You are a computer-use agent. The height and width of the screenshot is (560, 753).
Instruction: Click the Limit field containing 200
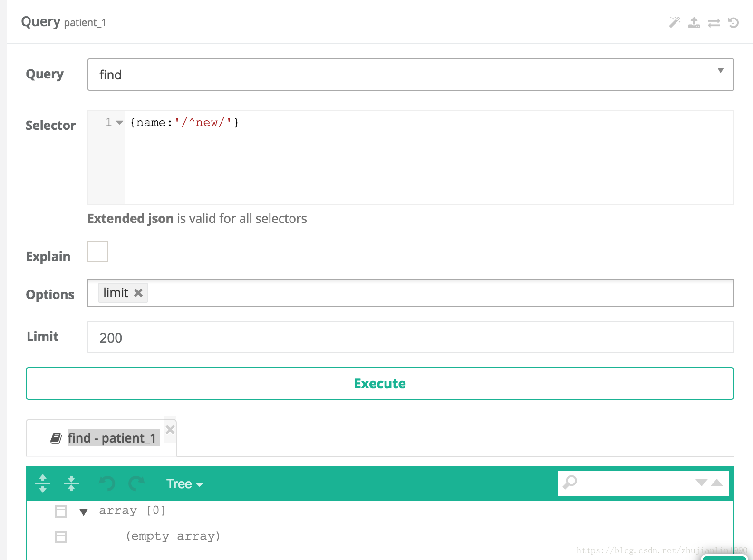pos(410,337)
